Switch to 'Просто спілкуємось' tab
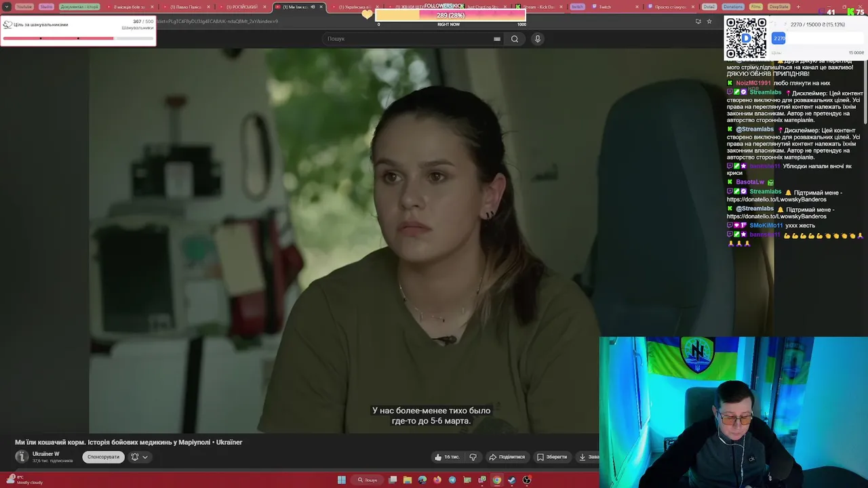868x488 pixels. click(x=670, y=7)
